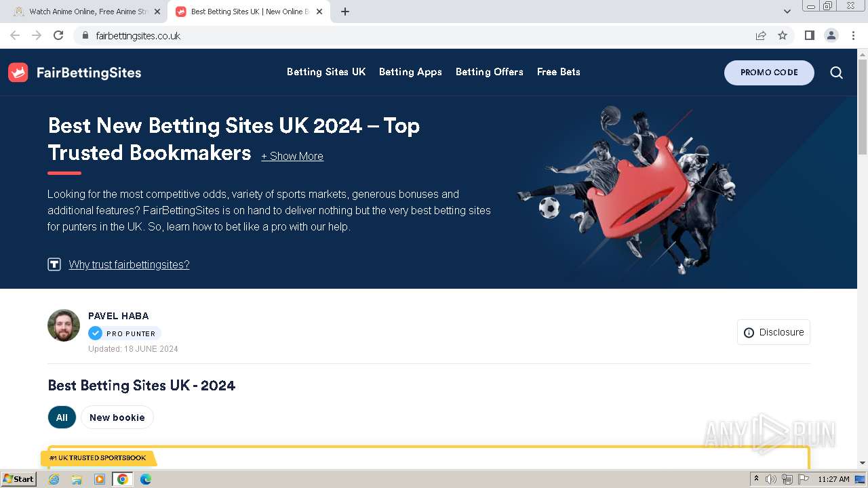868x488 pixels.
Task: Toggle the browser side panel icon
Action: point(810,35)
